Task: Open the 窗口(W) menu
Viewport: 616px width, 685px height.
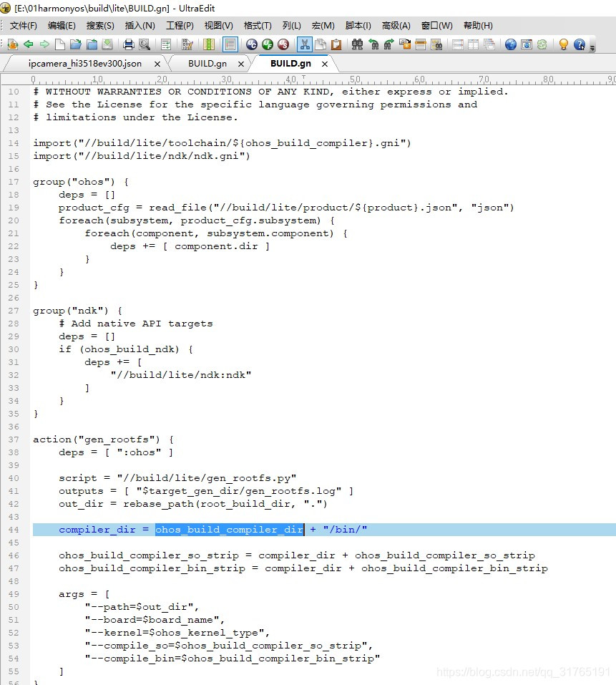Action: click(x=437, y=26)
